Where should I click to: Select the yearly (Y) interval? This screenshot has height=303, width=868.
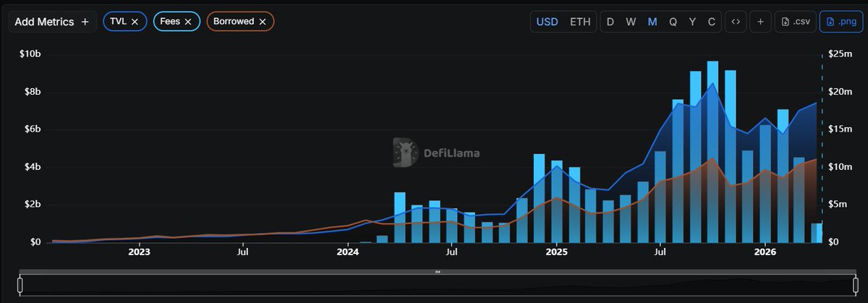pyautogui.click(x=692, y=22)
